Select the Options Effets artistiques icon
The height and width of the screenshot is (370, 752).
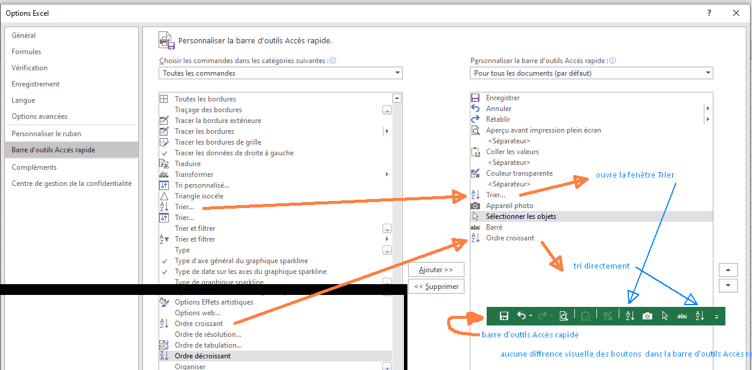click(x=164, y=302)
